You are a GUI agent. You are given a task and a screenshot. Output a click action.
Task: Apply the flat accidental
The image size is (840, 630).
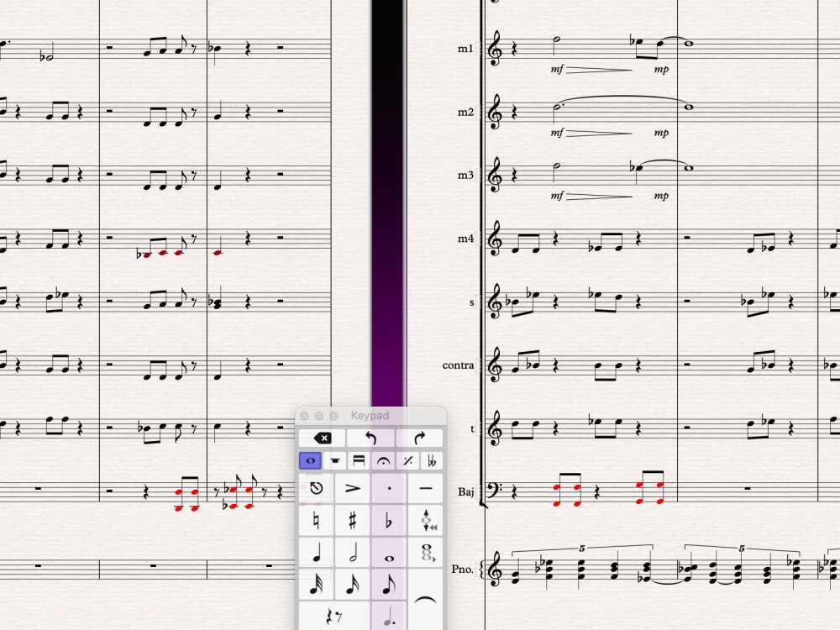point(389,520)
